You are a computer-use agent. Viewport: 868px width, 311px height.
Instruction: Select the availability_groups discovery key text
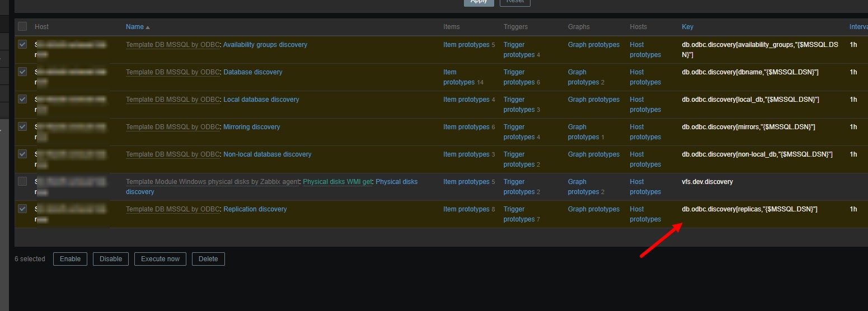[760, 50]
